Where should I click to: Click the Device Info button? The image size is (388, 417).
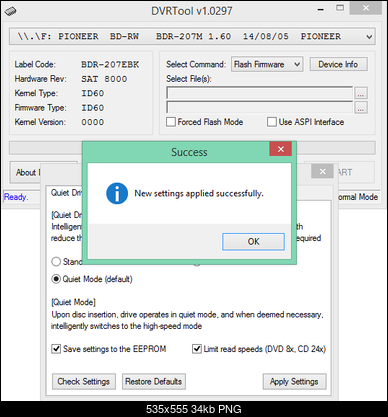click(x=338, y=64)
